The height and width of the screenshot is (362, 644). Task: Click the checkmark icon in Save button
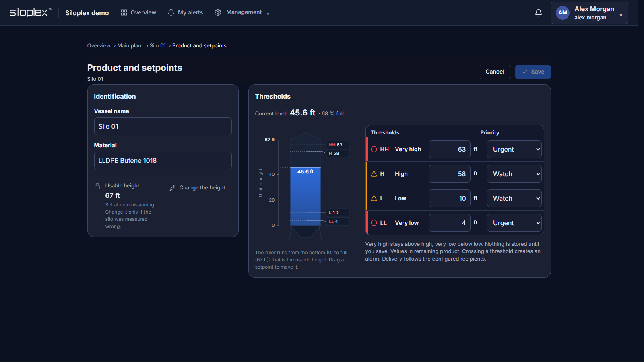(525, 72)
